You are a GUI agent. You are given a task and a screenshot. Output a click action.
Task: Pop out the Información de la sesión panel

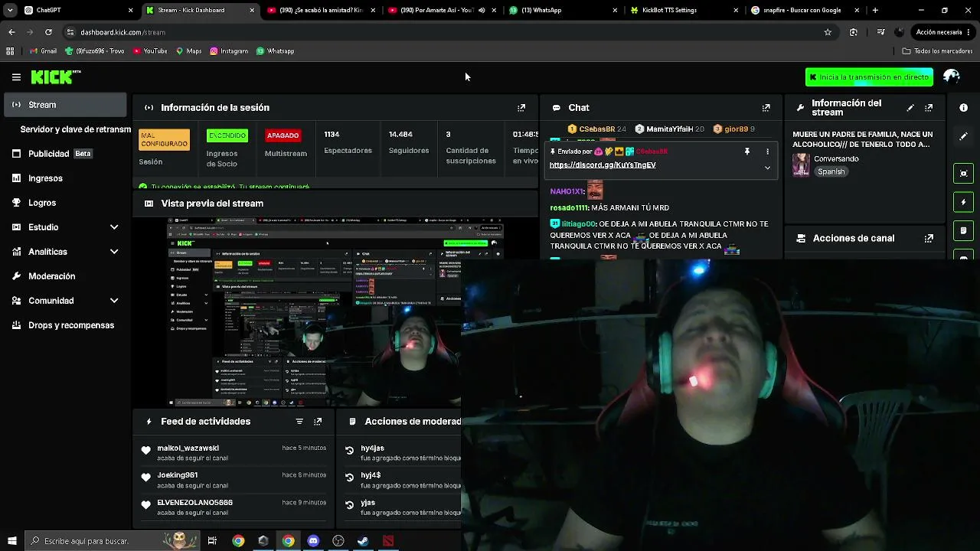point(521,108)
